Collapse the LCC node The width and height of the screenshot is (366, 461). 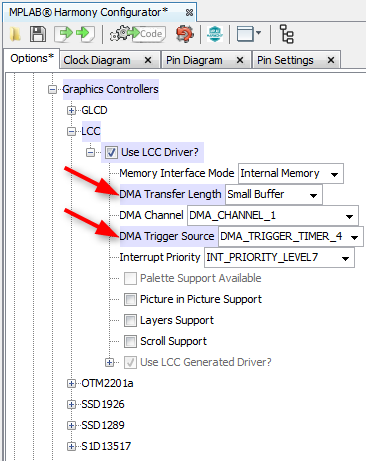click(x=71, y=132)
